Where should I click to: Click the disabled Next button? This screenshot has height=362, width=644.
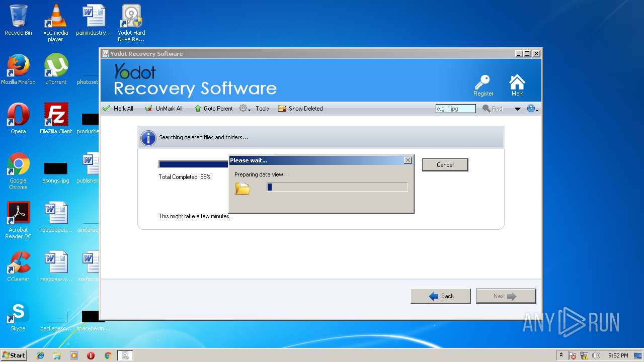click(x=506, y=296)
